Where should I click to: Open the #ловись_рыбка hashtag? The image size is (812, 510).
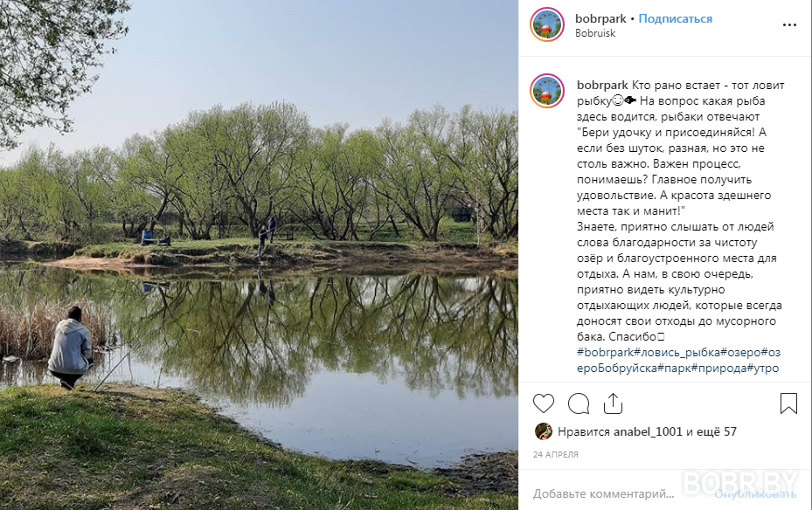click(x=677, y=352)
